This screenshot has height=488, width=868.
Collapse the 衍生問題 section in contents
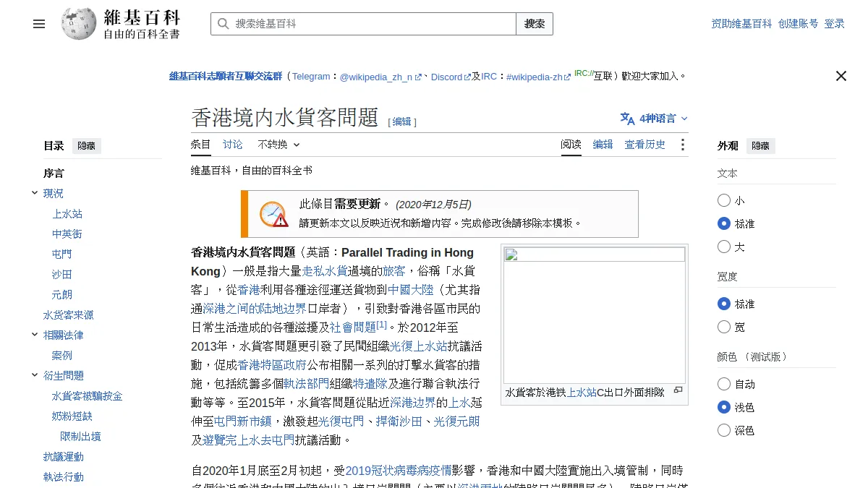click(35, 375)
